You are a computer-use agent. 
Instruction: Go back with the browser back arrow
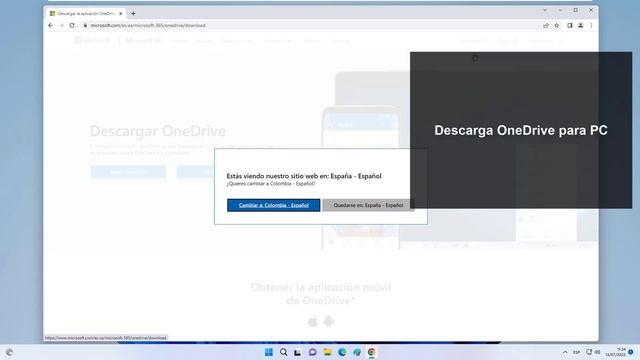click(51, 25)
